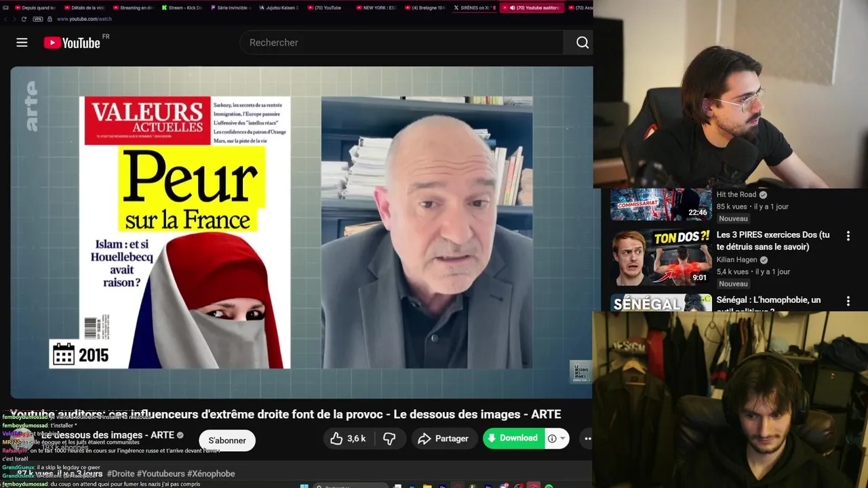Click the #Droite hashtag
Image resolution: width=868 pixels, height=488 pixels.
coord(121,474)
